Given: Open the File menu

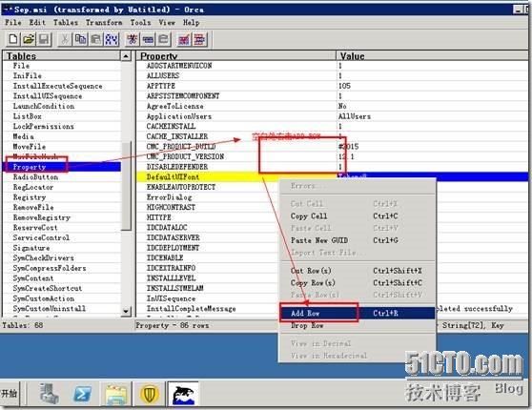Looking at the screenshot, I should (13, 22).
